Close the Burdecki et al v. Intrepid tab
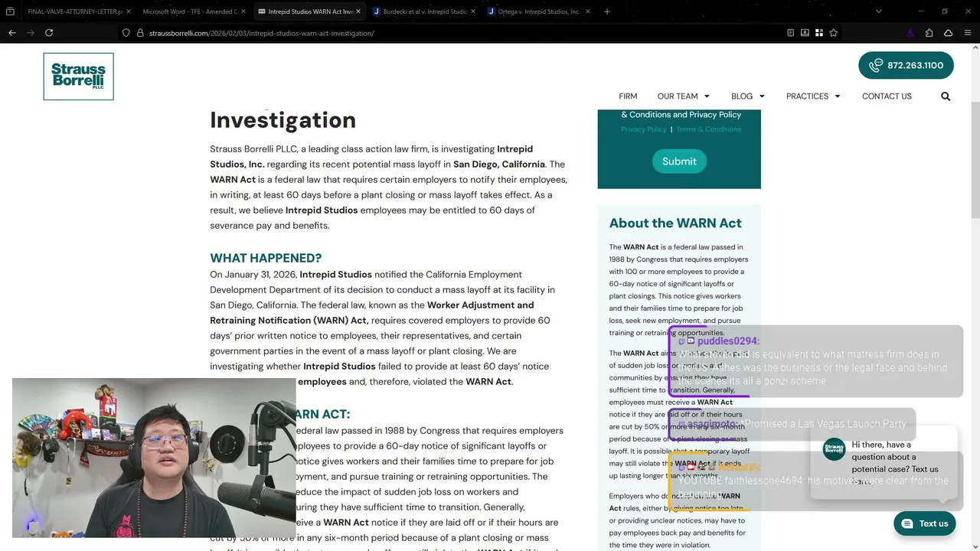Viewport: 980px width, 551px height. (x=473, y=11)
